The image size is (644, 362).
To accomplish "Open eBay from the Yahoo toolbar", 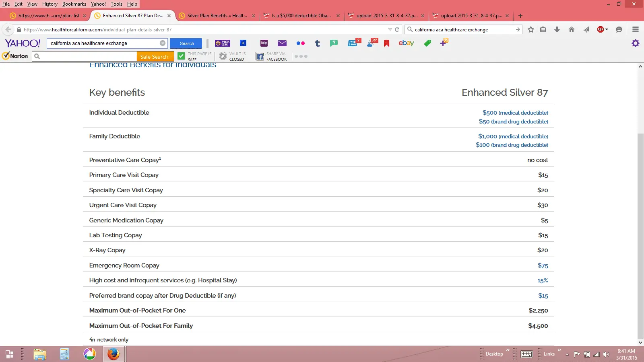I will point(406,43).
